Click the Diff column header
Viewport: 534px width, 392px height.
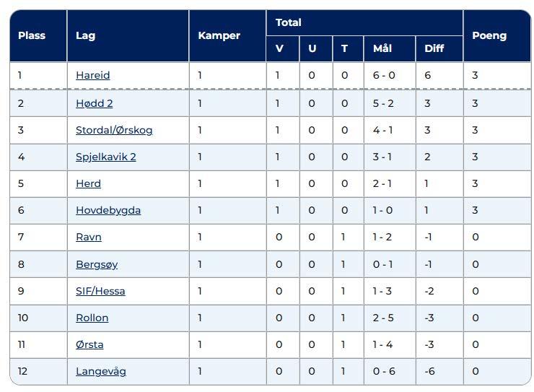[x=434, y=48]
